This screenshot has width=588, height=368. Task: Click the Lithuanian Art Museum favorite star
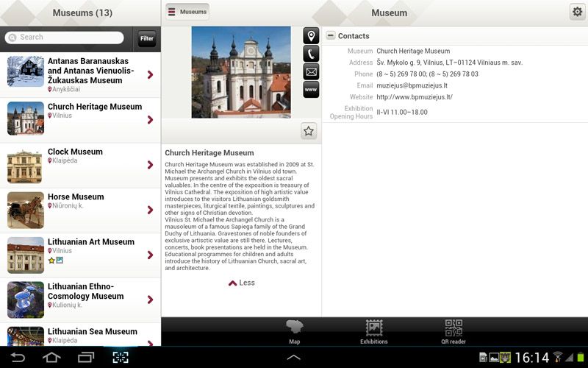[x=51, y=261]
